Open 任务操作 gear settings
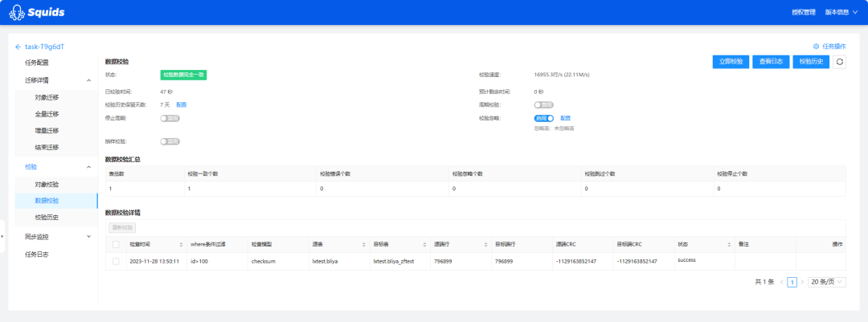 coord(829,47)
